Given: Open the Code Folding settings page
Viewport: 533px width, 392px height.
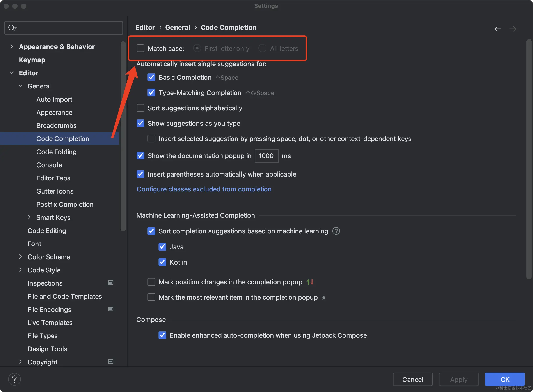Looking at the screenshot, I should pos(56,152).
